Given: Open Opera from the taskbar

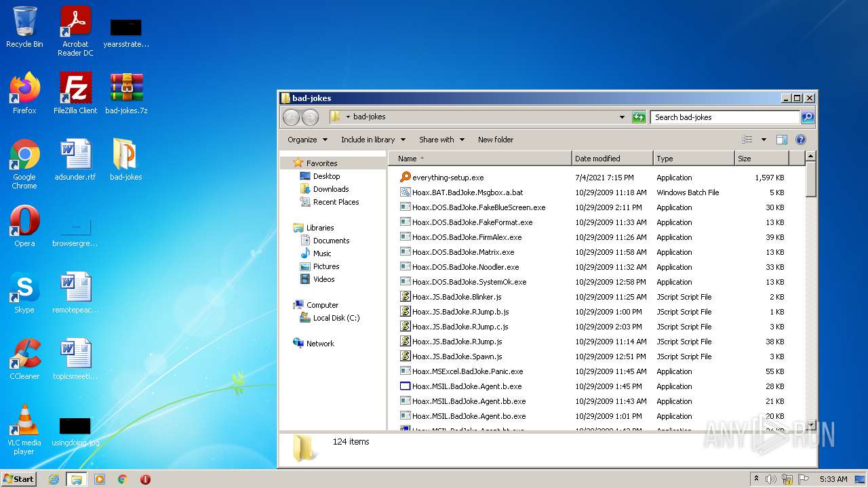Looking at the screenshot, I should click(x=145, y=479).
